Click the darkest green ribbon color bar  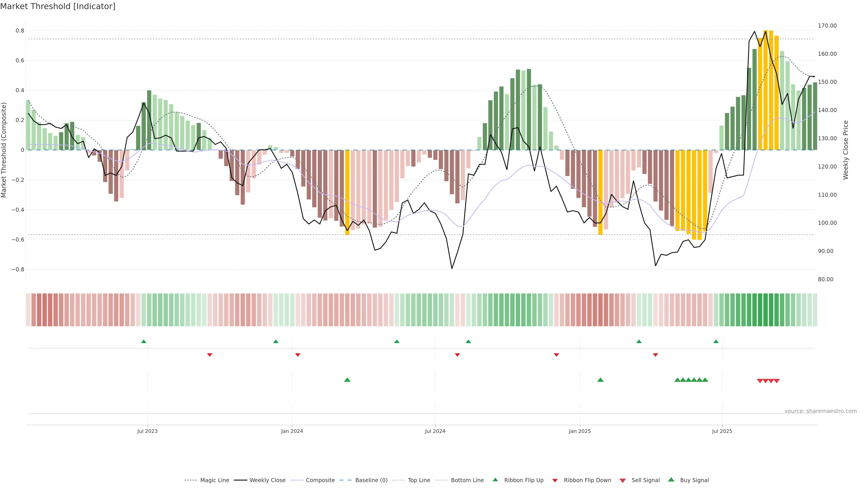765,310
